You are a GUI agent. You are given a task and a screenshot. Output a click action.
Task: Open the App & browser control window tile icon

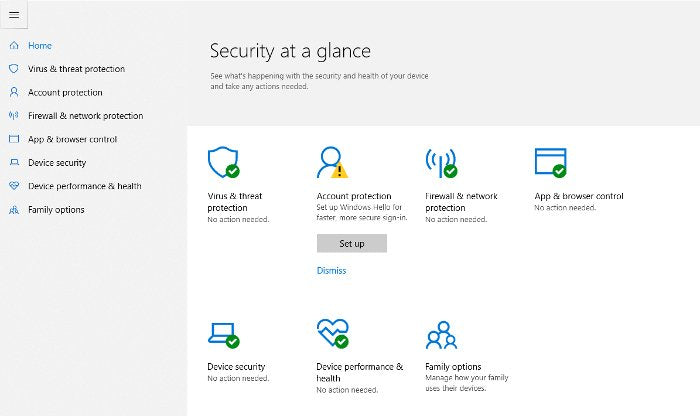point(550,162)
